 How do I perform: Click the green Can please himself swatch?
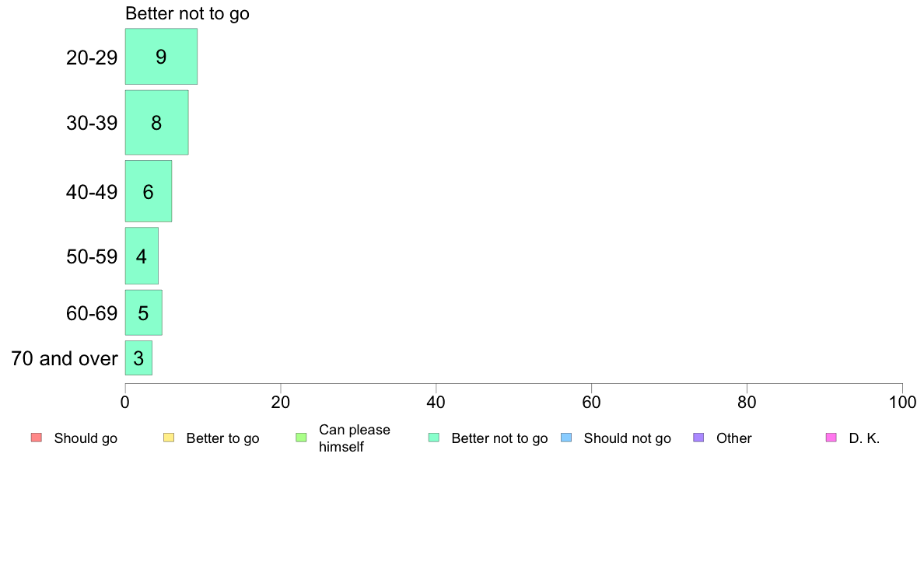point(301,438)
